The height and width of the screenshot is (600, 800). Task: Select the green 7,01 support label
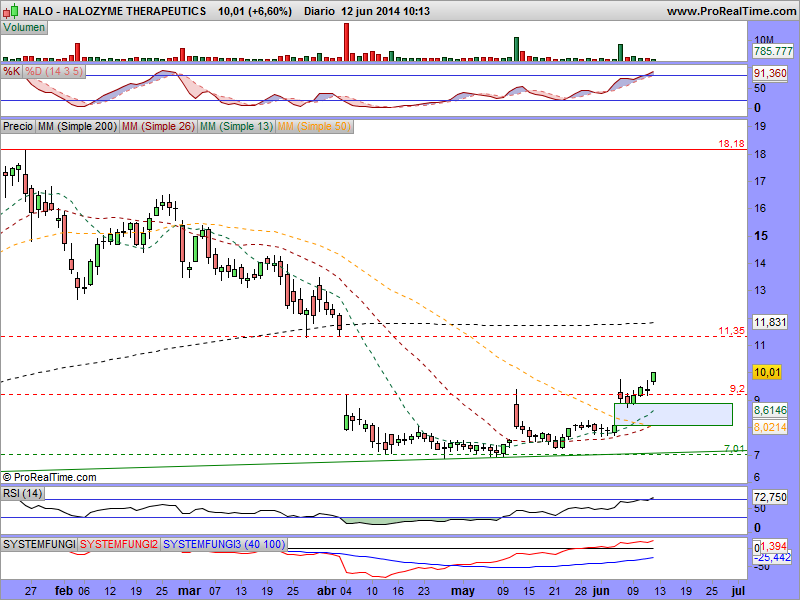735,448
